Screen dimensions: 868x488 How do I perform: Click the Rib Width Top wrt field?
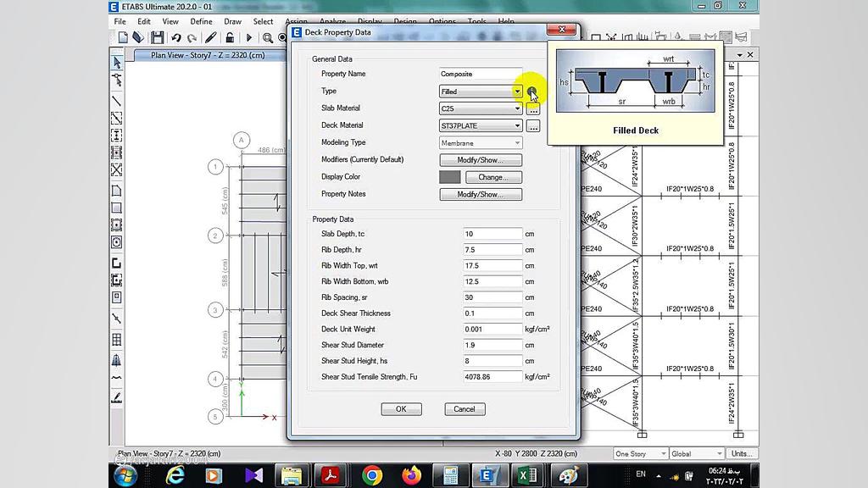pos(492,266)
